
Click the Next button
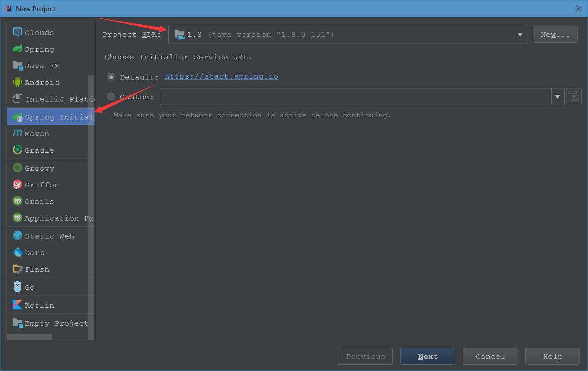pos(428,356)
